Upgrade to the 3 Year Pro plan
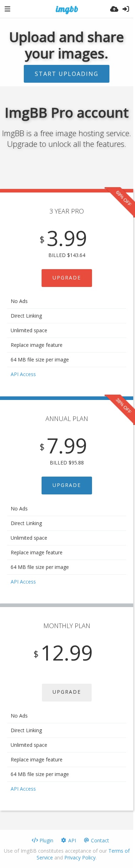Image resolution: width=135 pixels, height=868 pixels. click(x=67, y=278)
